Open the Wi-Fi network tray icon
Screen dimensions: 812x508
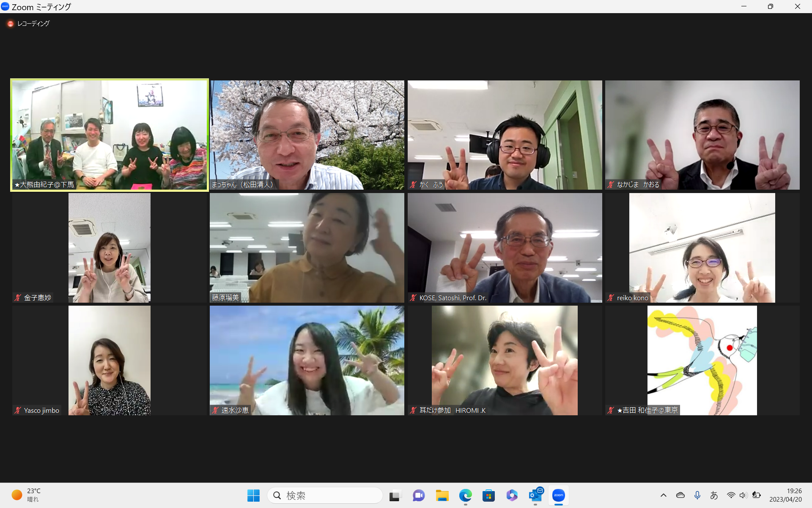pyautogui.click(x=731, y=495)
